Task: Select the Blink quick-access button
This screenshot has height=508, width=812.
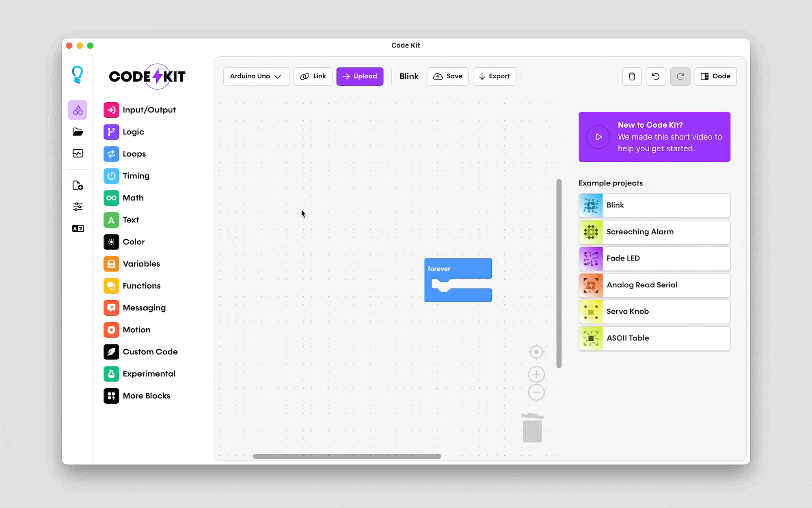Action: (409, 77)
